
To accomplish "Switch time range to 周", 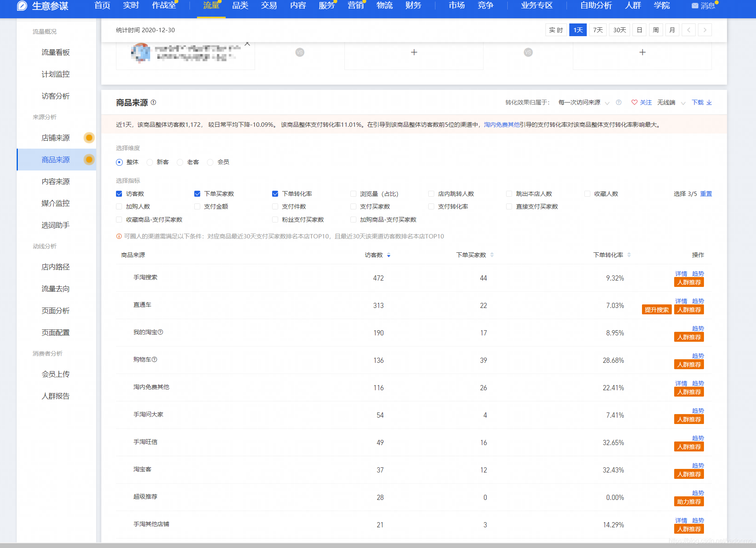I will tap(656, 30).
